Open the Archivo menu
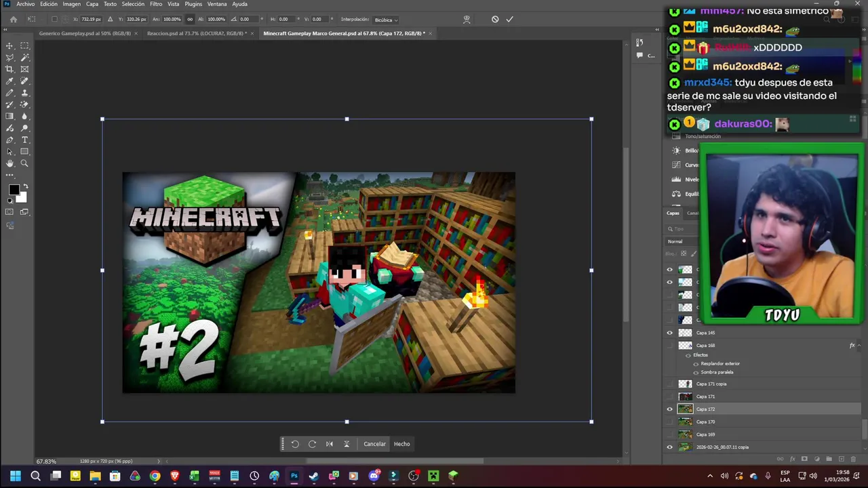868x488 pixels. point(25,4)
